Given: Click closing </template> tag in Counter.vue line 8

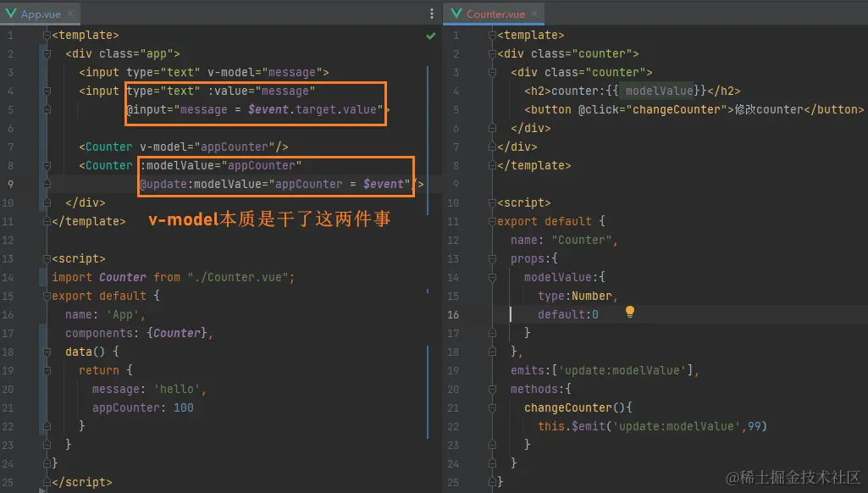Looking at the screenshot, I should tap(534, 166).
